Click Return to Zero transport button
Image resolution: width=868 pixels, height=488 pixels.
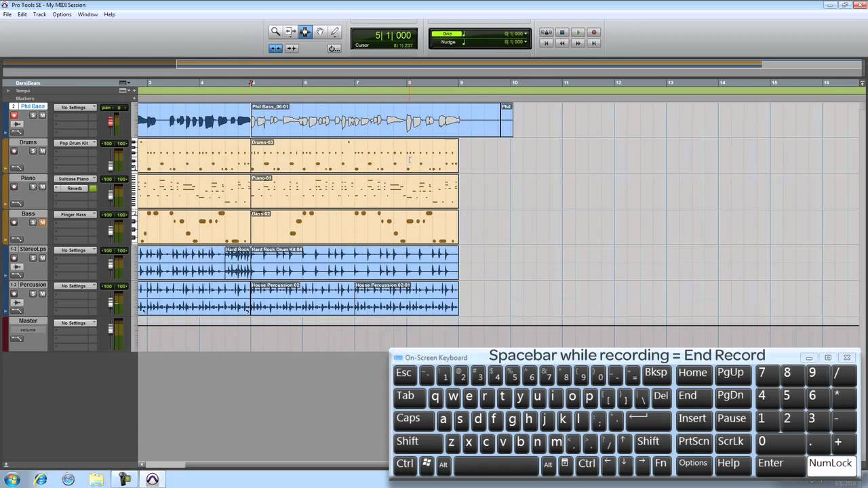pyautogui.click(x=546, y=43)
